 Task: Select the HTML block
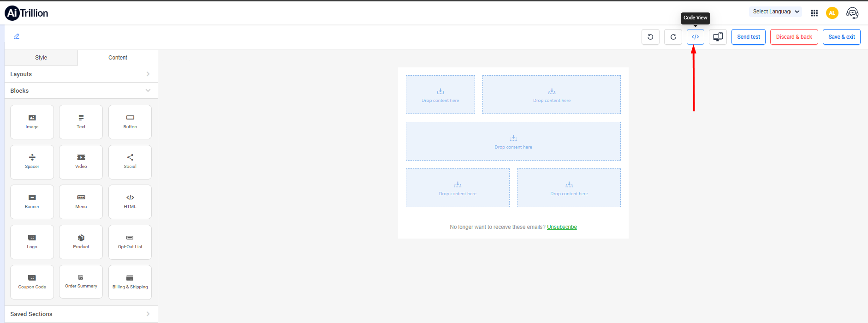tap(130, 202)
